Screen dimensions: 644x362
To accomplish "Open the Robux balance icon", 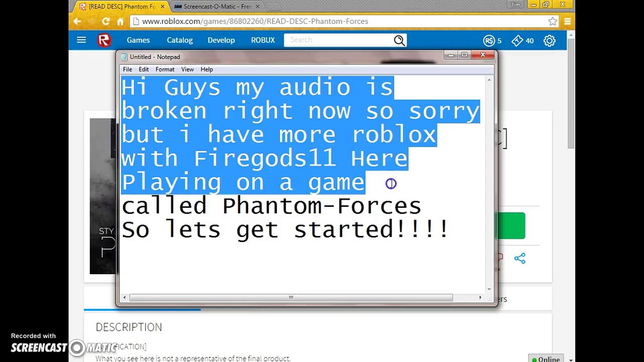I will [489, 41].
